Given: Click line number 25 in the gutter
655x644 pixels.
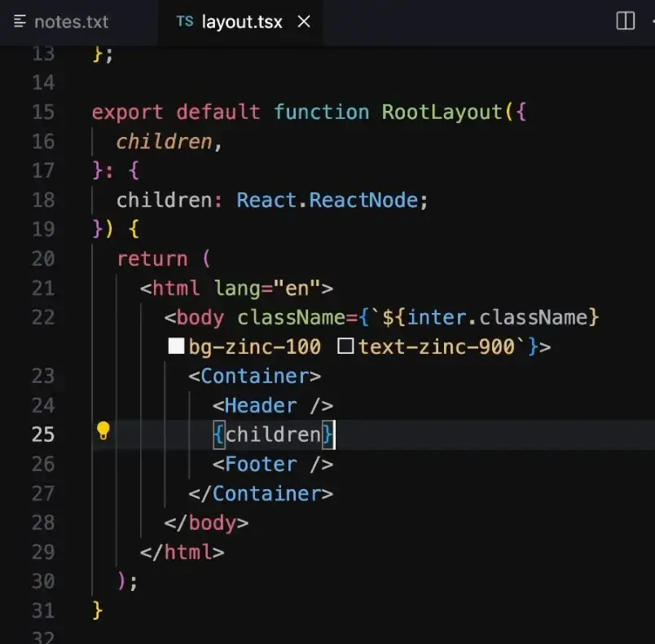Looking at the screenshot, I should tap(43, 434).
